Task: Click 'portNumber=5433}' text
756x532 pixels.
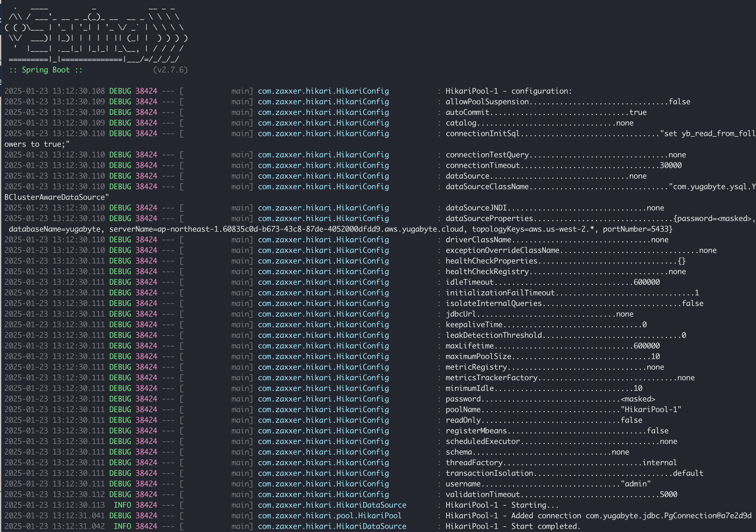Action: (x=638, y=229)
